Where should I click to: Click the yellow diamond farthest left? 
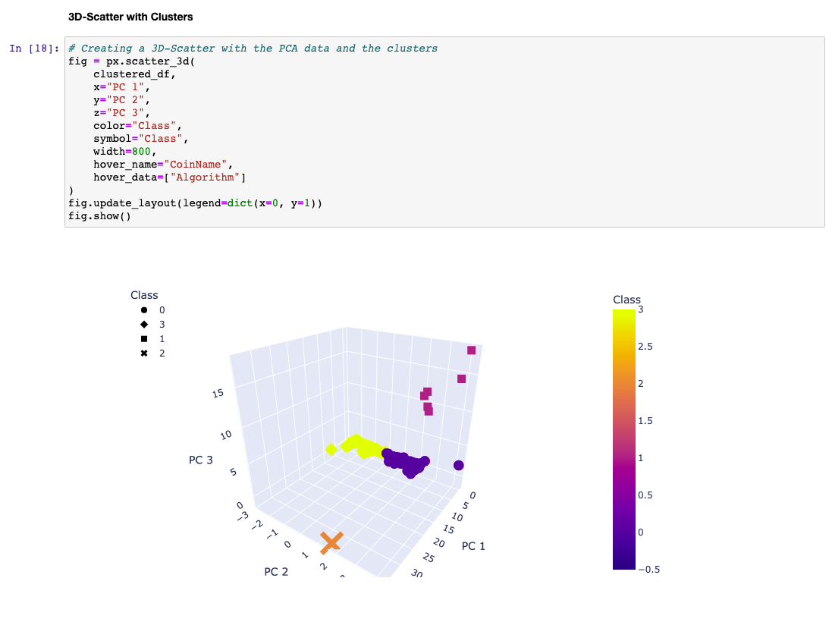point(331,450)
